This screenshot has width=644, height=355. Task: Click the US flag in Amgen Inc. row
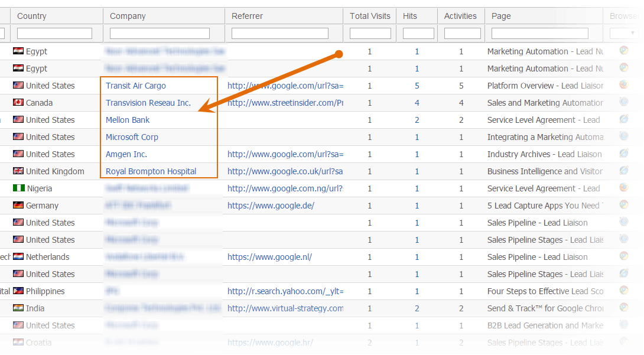tap(18, 154)
